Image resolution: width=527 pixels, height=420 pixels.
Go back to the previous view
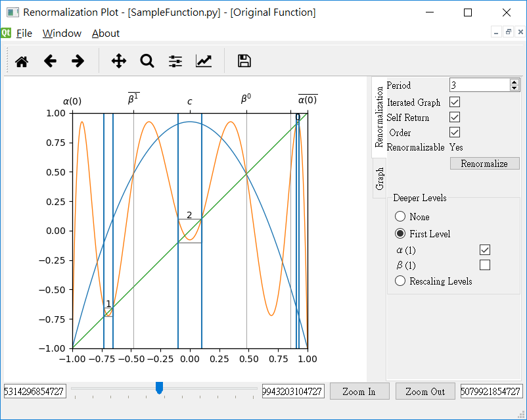coord(50,61)
